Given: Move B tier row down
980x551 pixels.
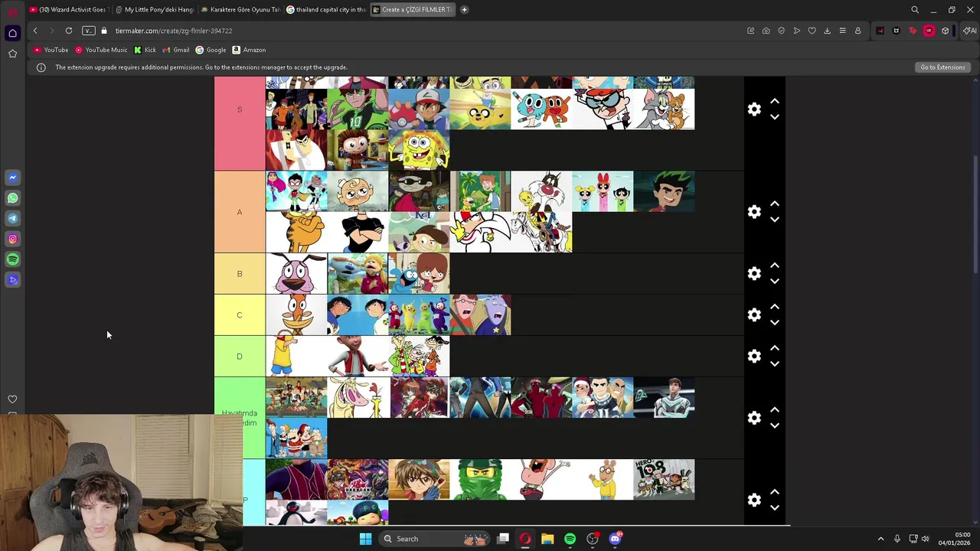Looking at the screenshot, I should pos(775,282).
